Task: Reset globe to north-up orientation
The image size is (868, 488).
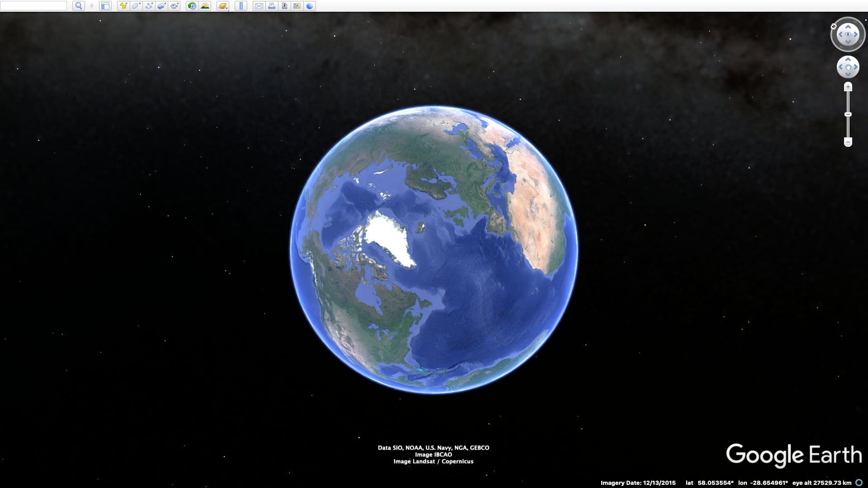Action: [x=834, y=26]
